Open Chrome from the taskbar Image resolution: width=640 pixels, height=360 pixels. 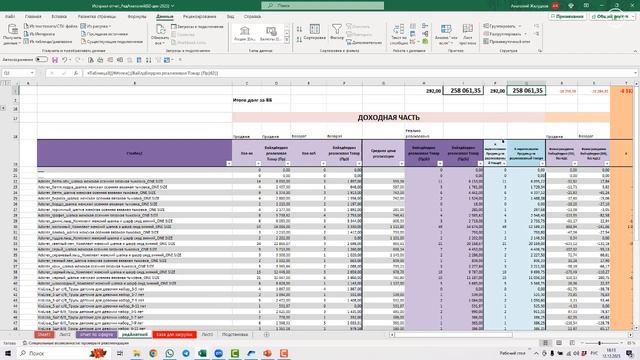point(153,353)
